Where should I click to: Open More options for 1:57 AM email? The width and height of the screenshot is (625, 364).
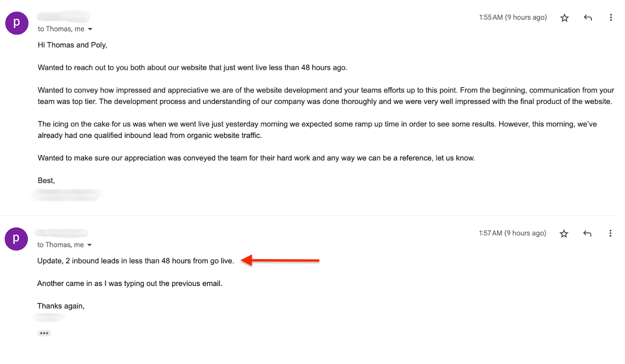pos(610,233)
